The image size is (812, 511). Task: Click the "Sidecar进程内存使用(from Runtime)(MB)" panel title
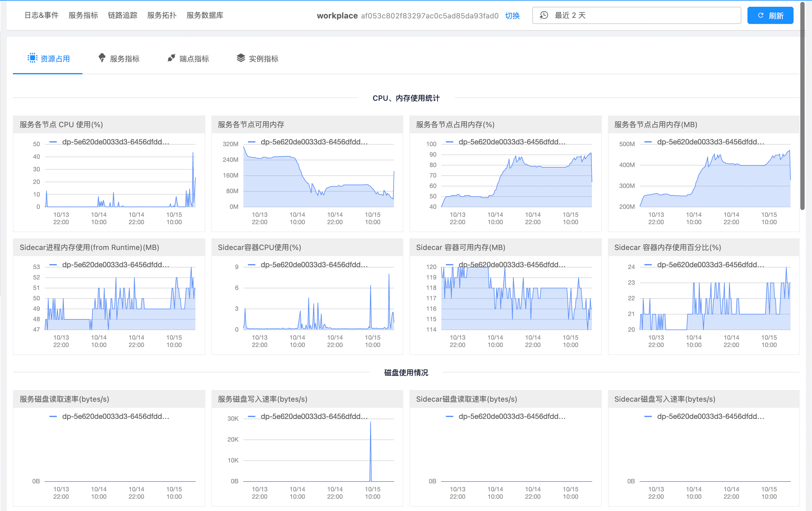coord(89,248)
